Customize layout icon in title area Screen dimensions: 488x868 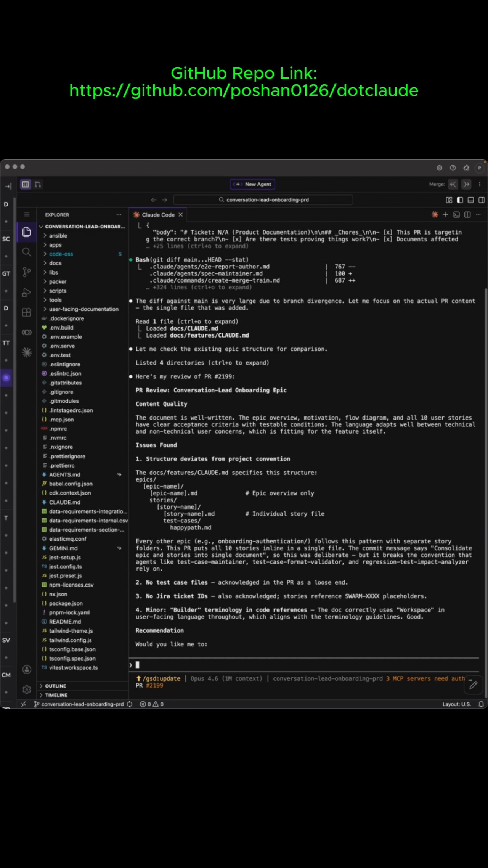(449, 200)
